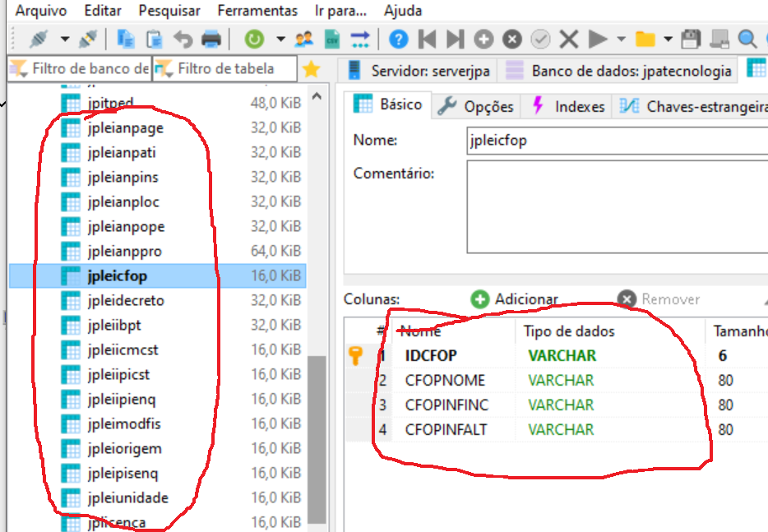Click the Nome field containing jpleicfop
Viewport: 768px width, 532px height.
[618, 141]
